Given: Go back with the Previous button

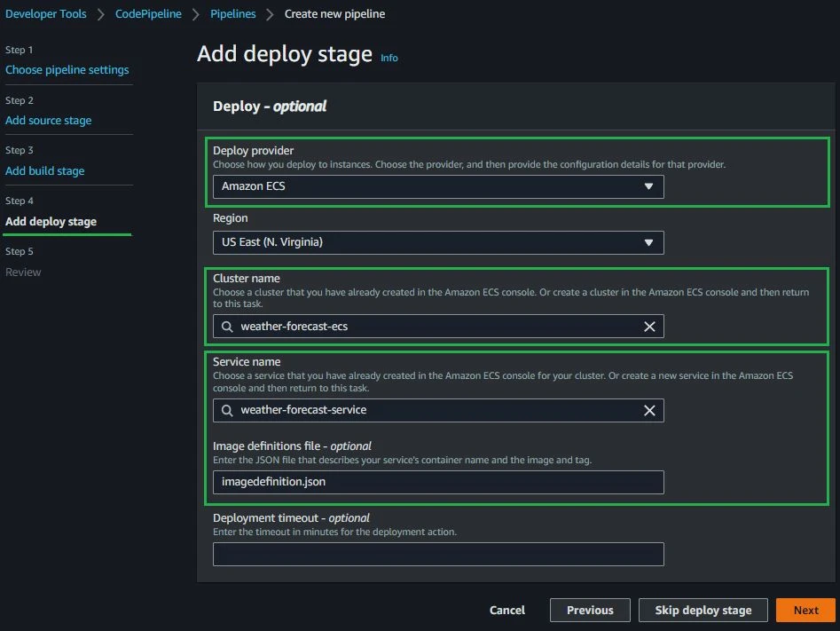Looking at the screenshot, I should (x=590, y=610).
